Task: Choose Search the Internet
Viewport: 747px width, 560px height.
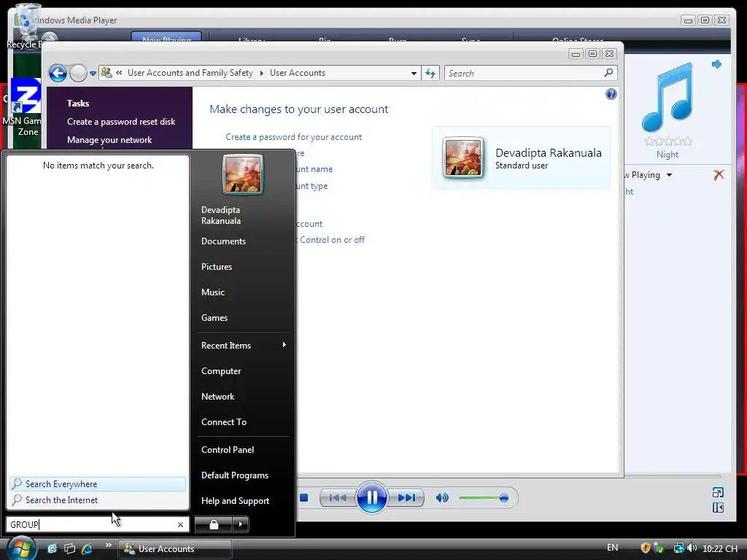Action: click(98, 500)
